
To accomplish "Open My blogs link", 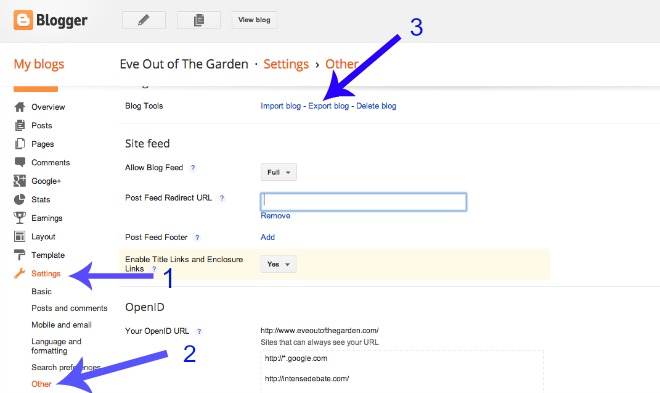I will pyautogui.click(x=39, y=64).
